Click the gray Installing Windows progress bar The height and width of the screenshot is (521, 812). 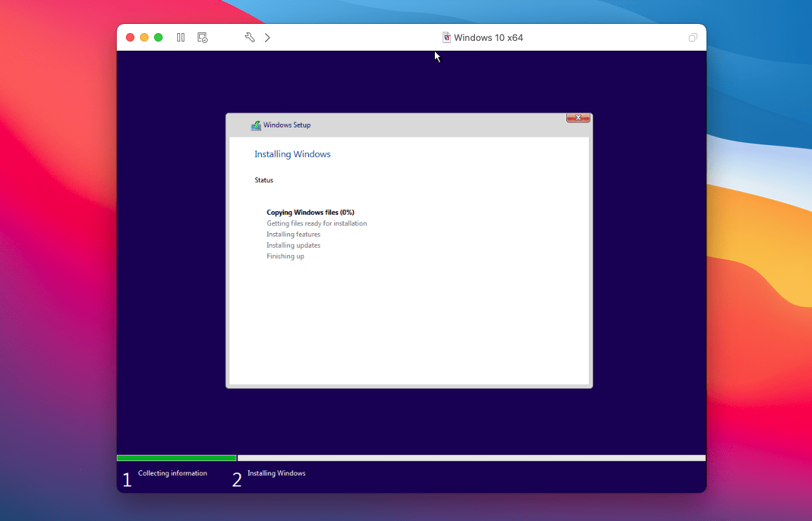click(471, 458)
